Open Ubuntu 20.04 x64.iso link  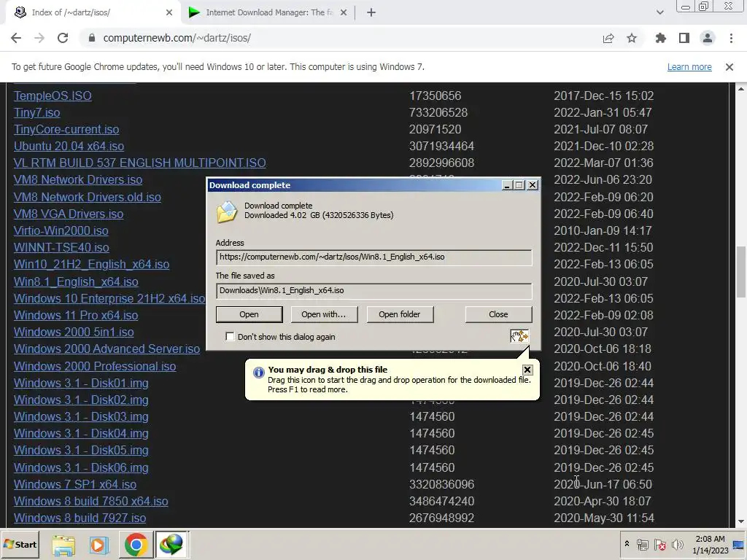69,146
